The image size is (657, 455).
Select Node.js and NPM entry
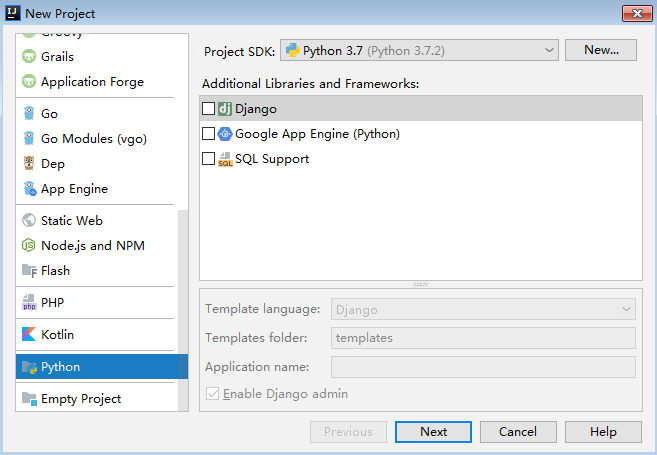click(95, 245)
